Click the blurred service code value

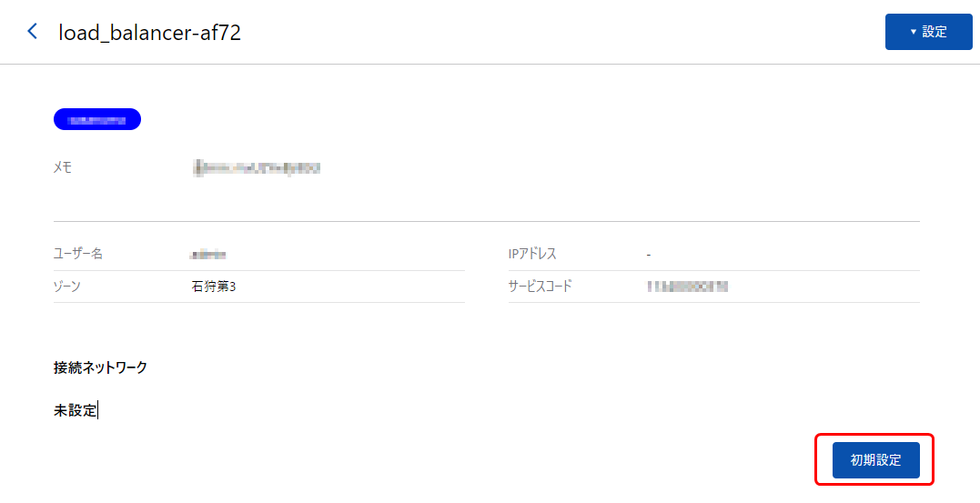click(x=688, y=287)
